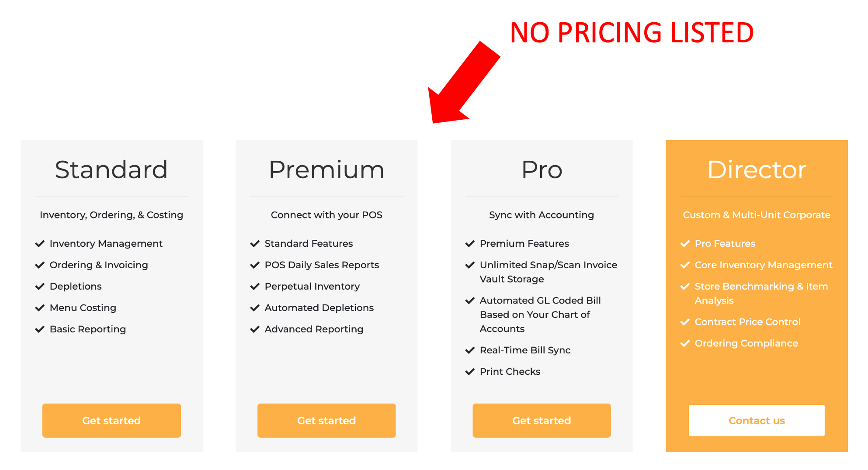Click checkmark next to Contract Price Control
868x470 pixels.
pyautogui.click(x=685, y=322)
